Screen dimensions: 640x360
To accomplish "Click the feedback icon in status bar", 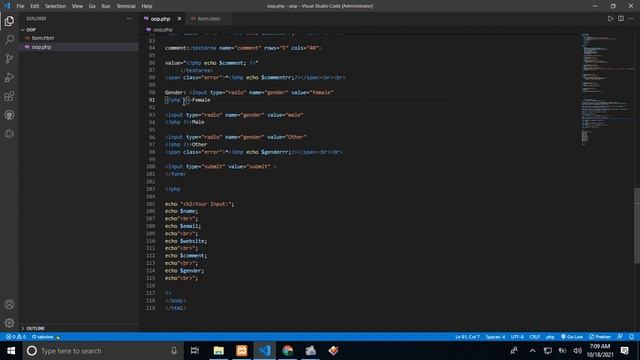I will (x=620, y=337).
